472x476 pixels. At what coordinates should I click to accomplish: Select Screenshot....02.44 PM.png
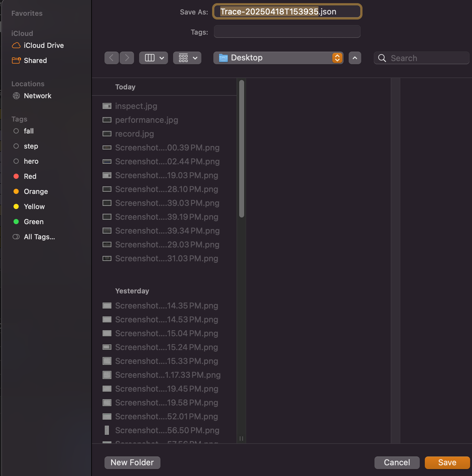[x=167, y=161]
